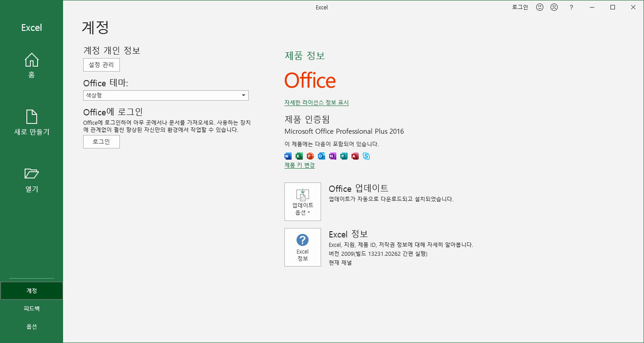Click the 제품 인증됨 heading

coord(307,119)
